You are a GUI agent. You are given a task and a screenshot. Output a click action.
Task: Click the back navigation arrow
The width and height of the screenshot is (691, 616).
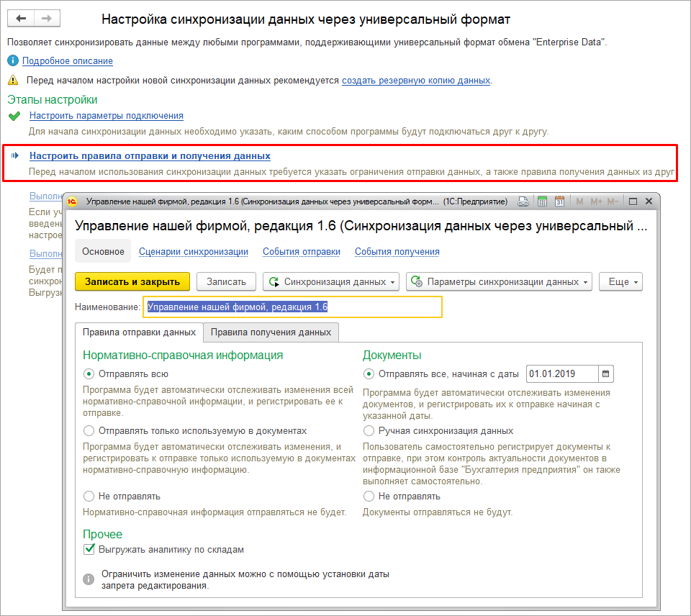[x=22, y=18]
